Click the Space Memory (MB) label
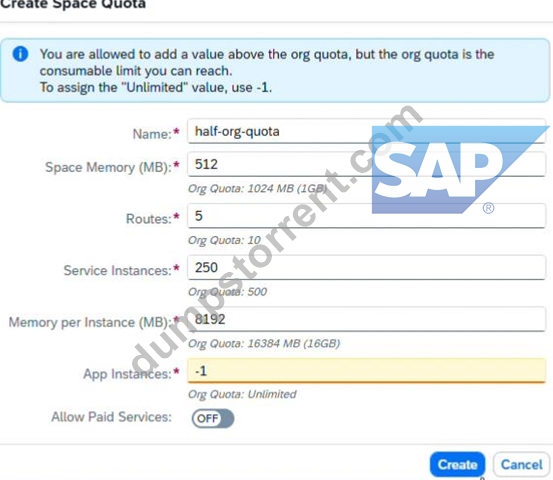The height and width of the screenshot is (480, 553). [x=108, y=167]
